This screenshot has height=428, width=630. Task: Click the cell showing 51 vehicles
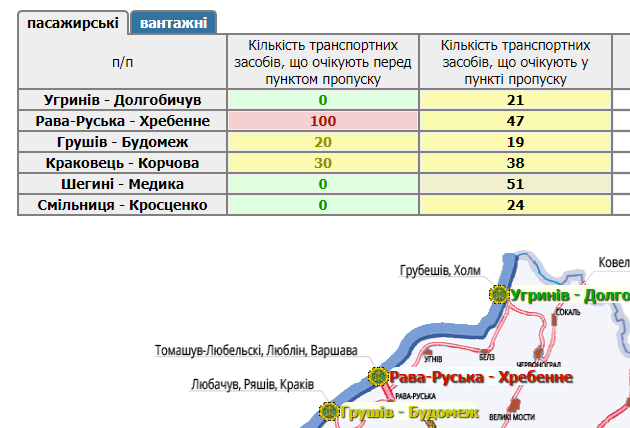(x=516, y=184)
